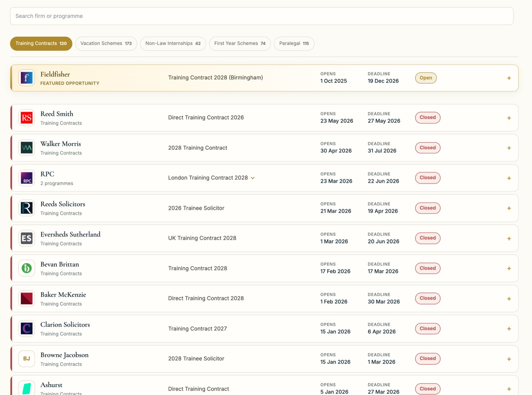Switch to Vacation Schemes tab

(x=106, y=44)
